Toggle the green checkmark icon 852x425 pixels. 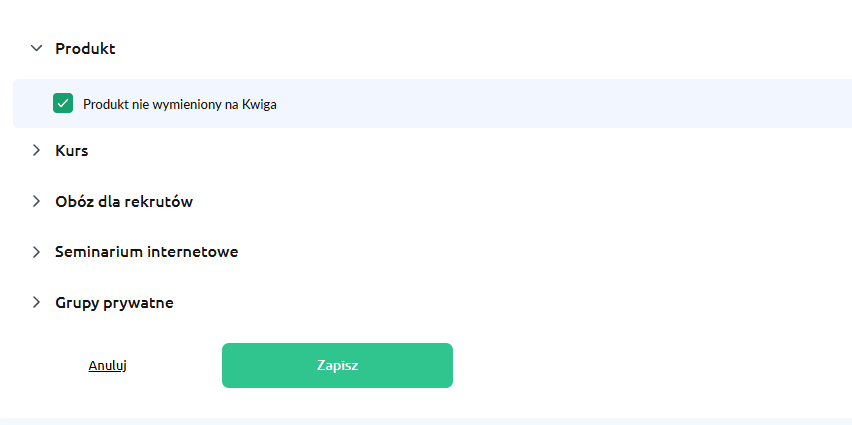coord(63,103)
